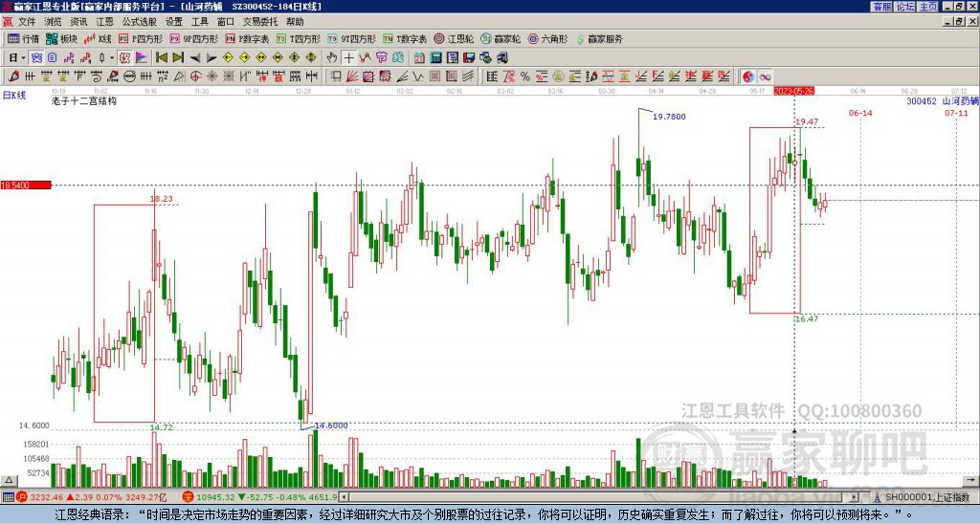Image resolution: width=980 pixels, height=524 pixels.
Task: Select the Gann square box tool
Action: point(368,76)
